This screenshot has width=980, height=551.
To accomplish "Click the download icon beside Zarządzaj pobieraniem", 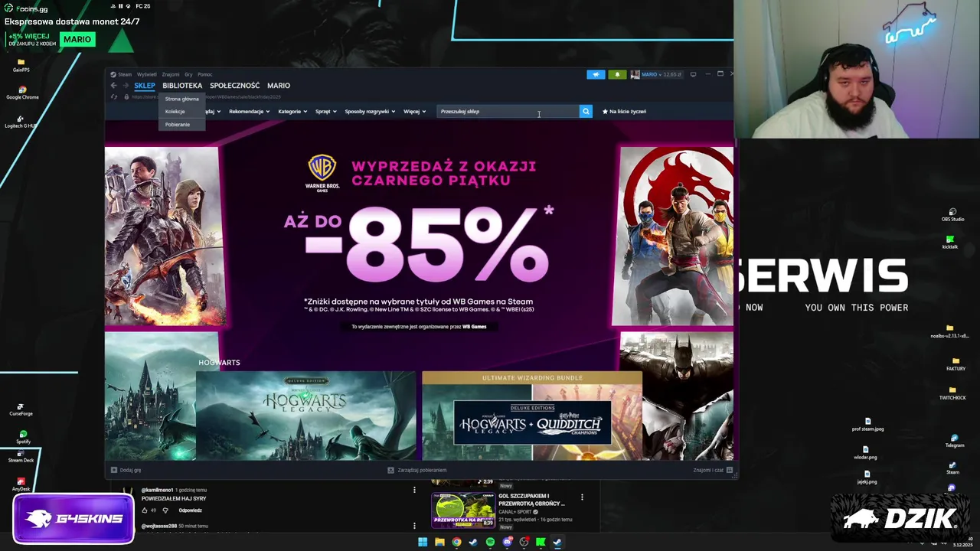I will [x=390, y=470].
